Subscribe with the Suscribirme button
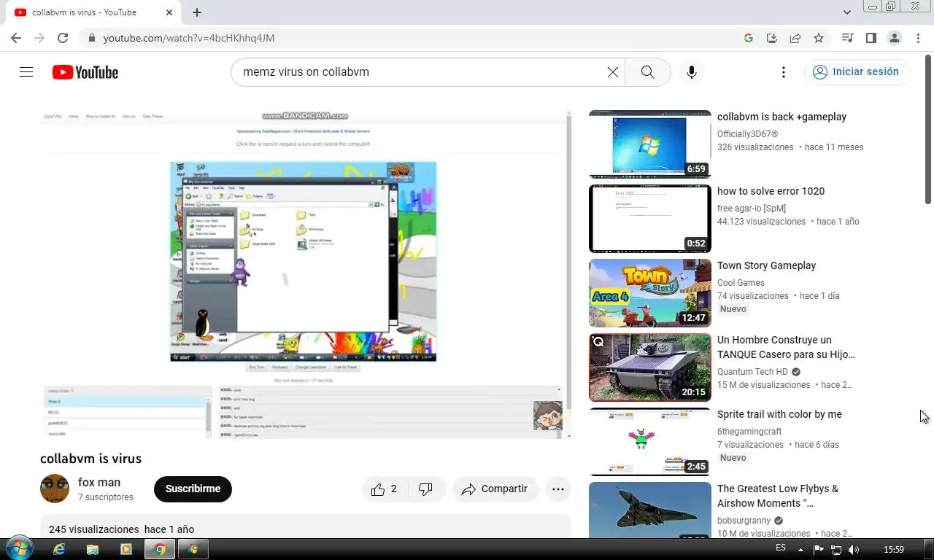This screenshot has height=560, width=934. 193,489
